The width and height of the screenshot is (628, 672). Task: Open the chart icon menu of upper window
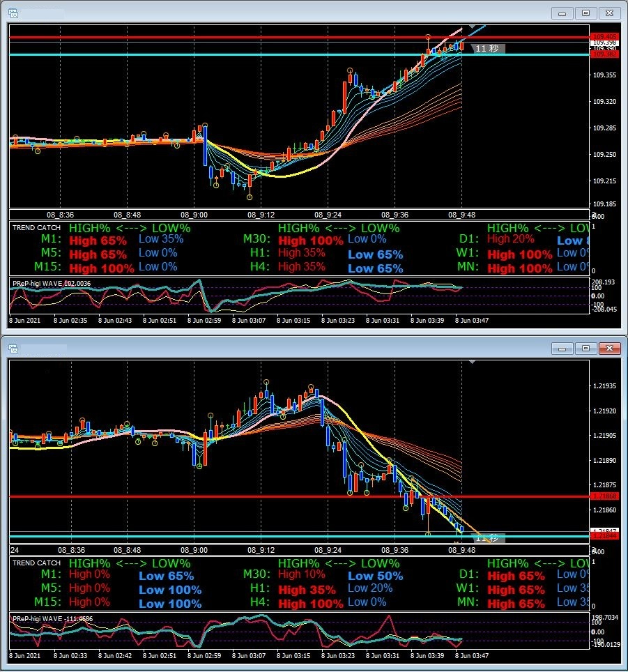coord(13,13)
